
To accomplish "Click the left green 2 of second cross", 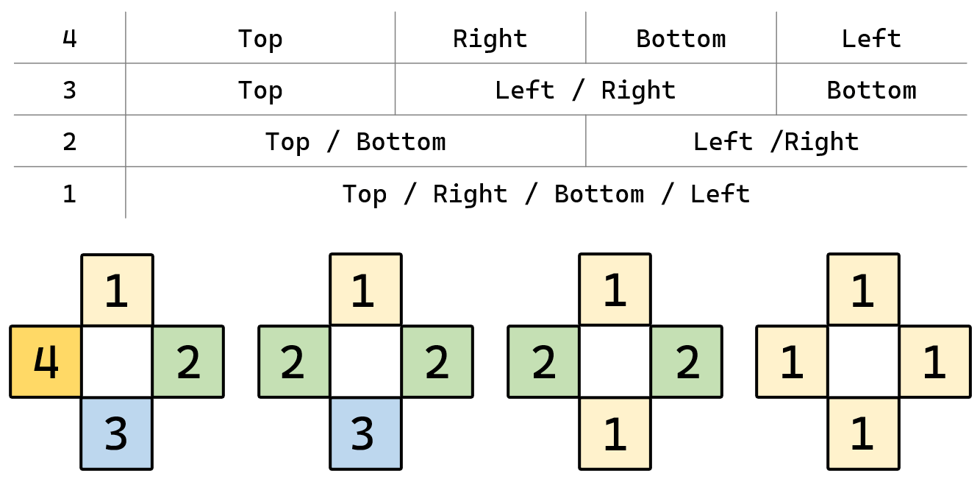I will tap(294, 362).
